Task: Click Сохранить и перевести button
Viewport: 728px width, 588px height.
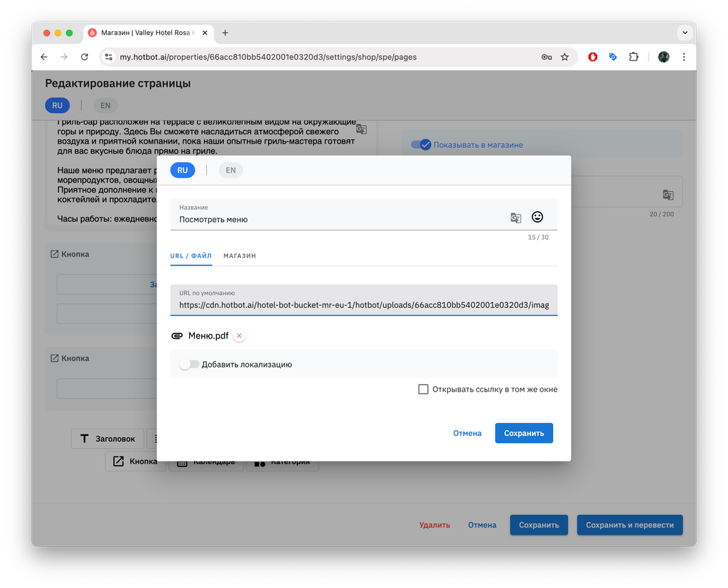Action: point(630,525)
